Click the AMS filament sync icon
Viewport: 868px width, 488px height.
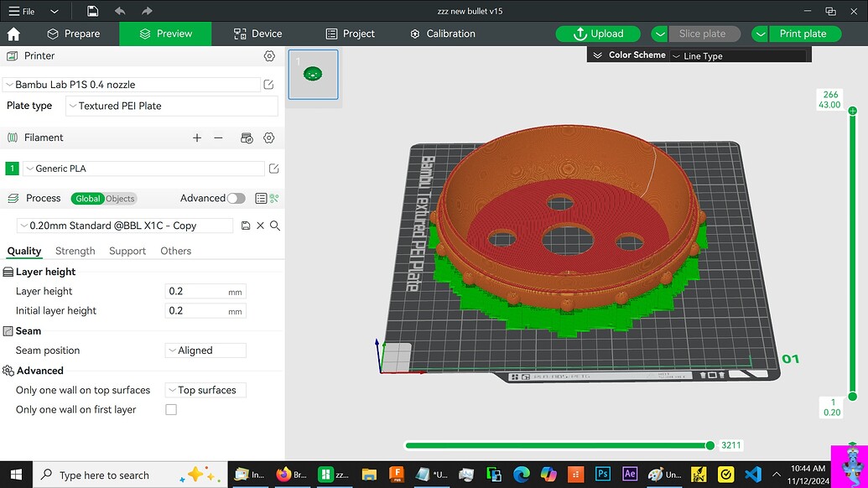[247, 138]
